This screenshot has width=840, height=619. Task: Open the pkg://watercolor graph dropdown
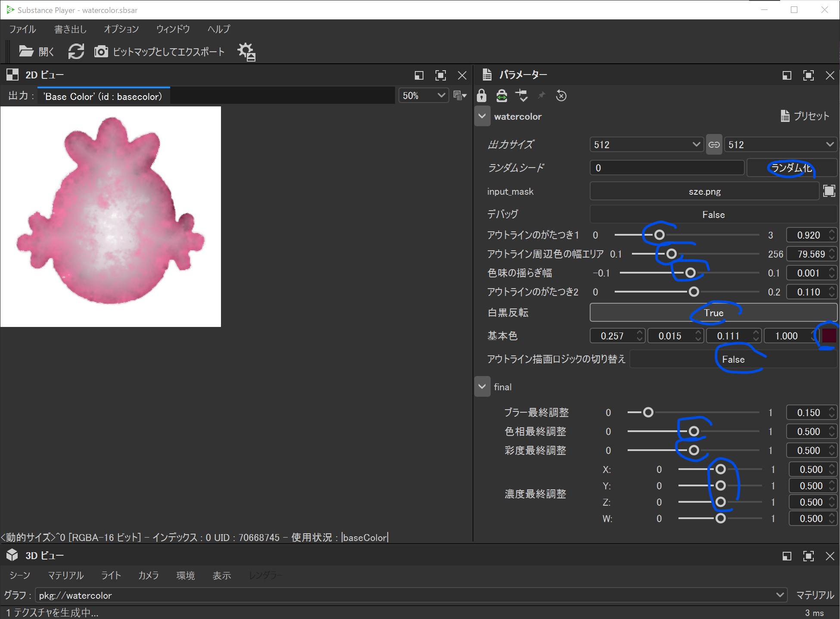click(779, 595)
